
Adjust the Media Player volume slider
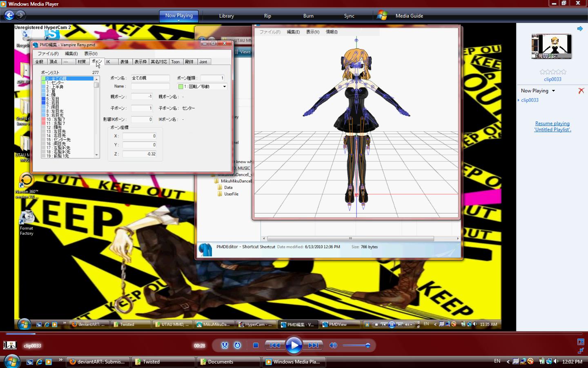point(356,346)
